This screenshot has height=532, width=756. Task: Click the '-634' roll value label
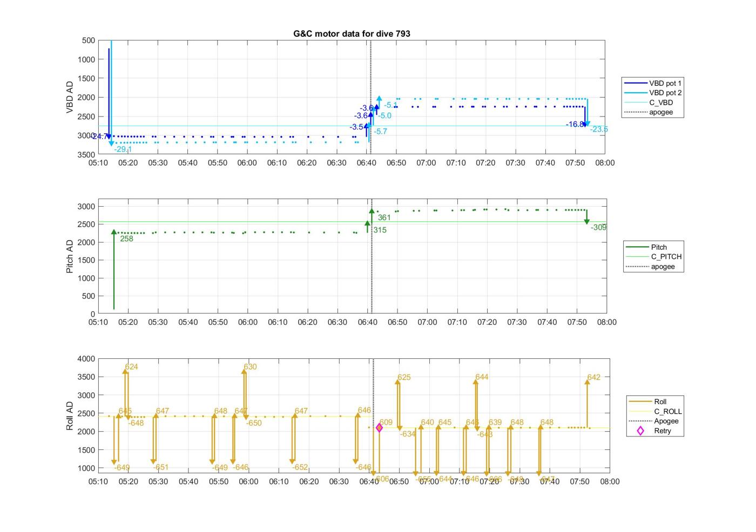click(x=408, y=434)
